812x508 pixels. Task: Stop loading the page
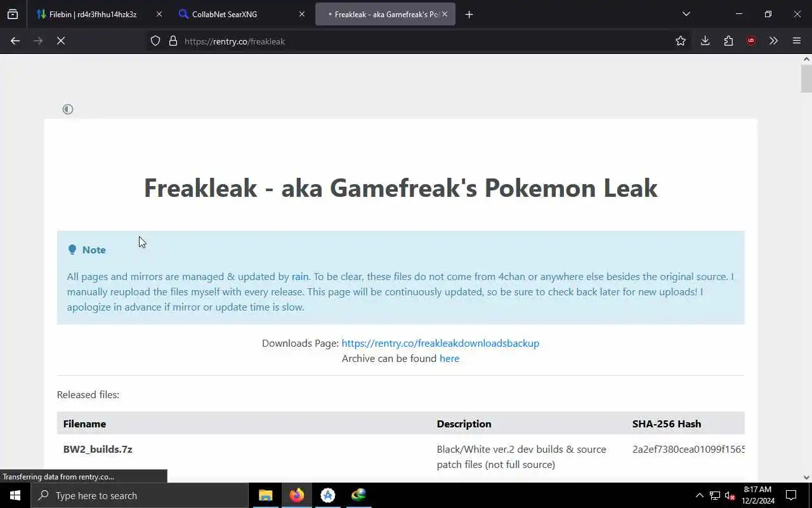61,41
